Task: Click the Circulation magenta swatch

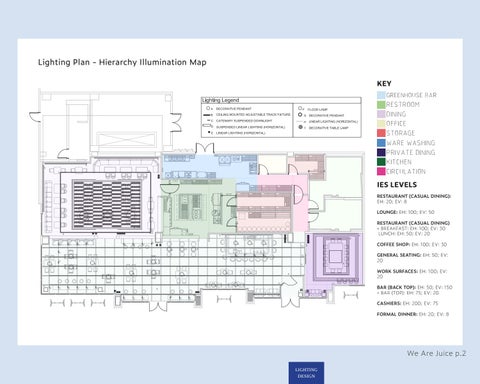Action: tap(381, 171)
